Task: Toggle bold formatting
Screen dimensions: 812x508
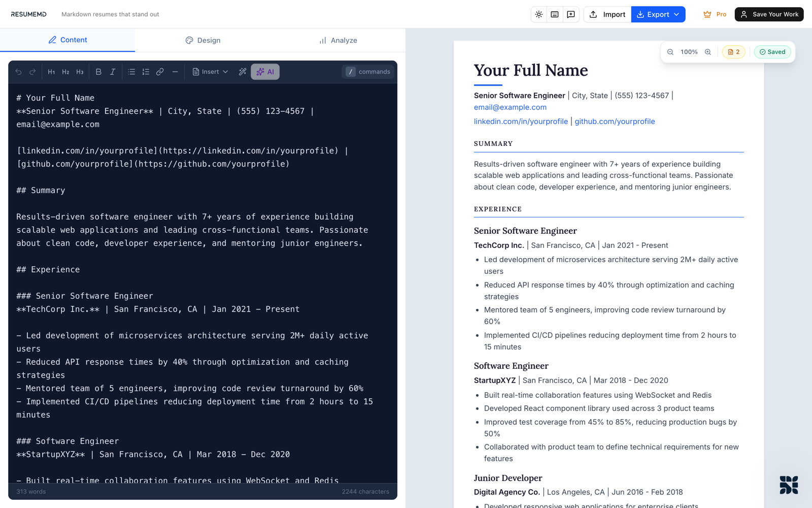Action: [x=98, y=72]
